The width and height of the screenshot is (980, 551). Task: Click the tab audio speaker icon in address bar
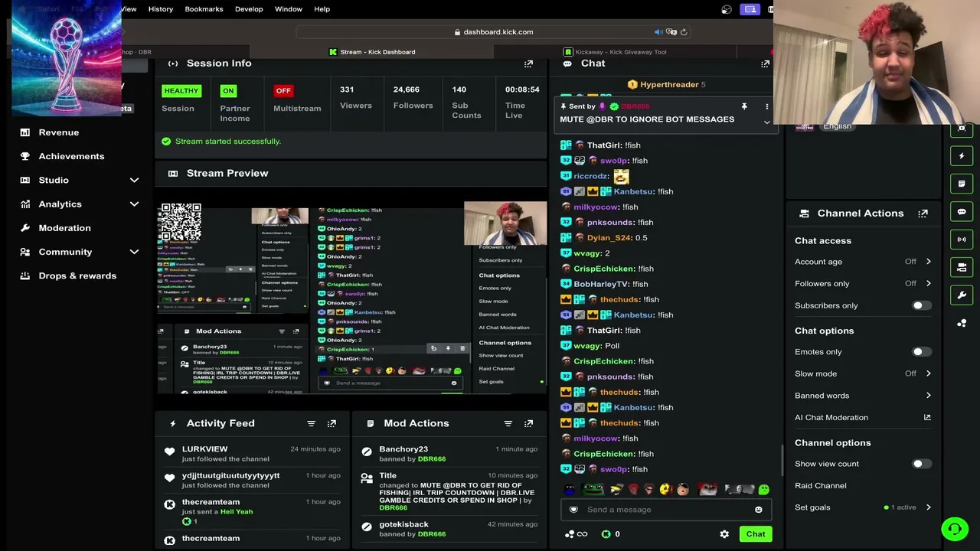tap(658, 32)
